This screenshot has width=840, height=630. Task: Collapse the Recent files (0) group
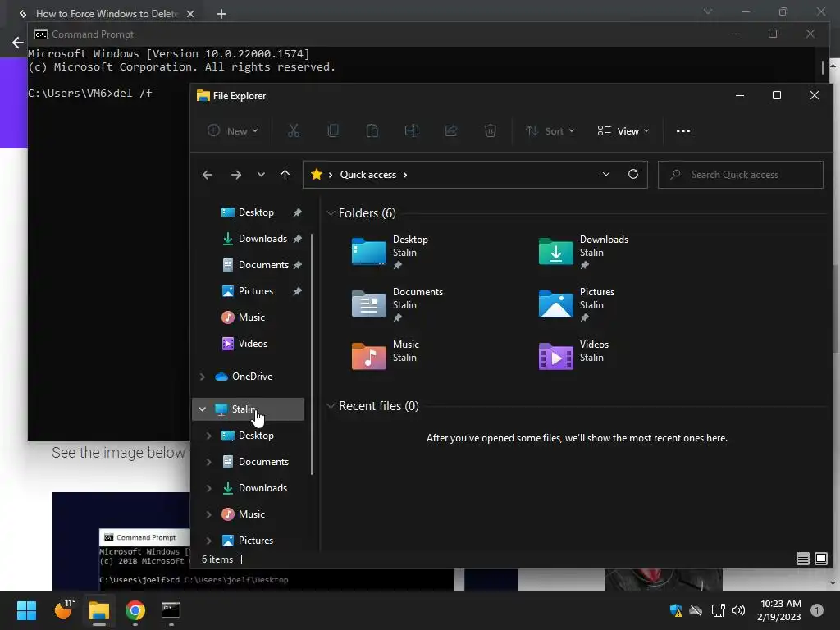pyautogui.click(x=331, y=406)
